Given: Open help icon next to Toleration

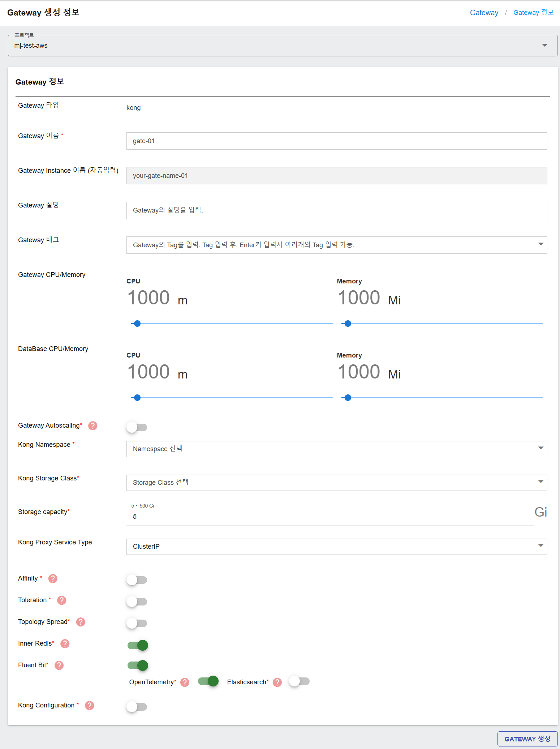Looking at the screenshot, I should coord(62,600).
